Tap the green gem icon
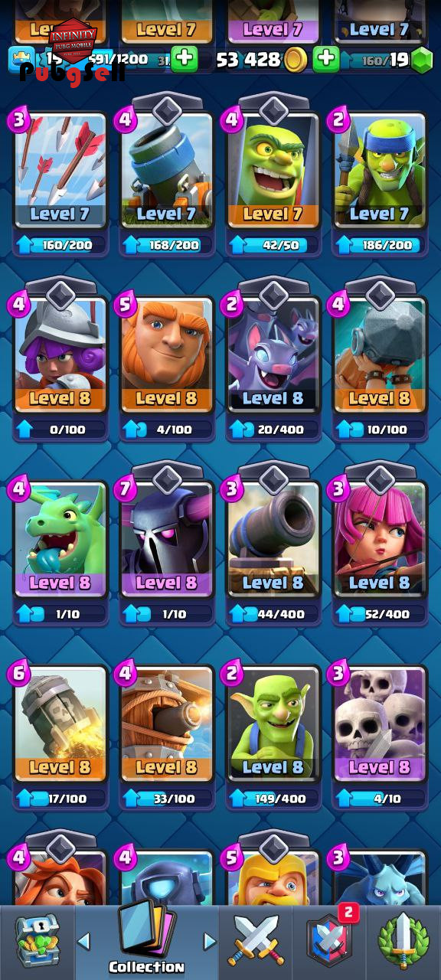 pos(422,60)
